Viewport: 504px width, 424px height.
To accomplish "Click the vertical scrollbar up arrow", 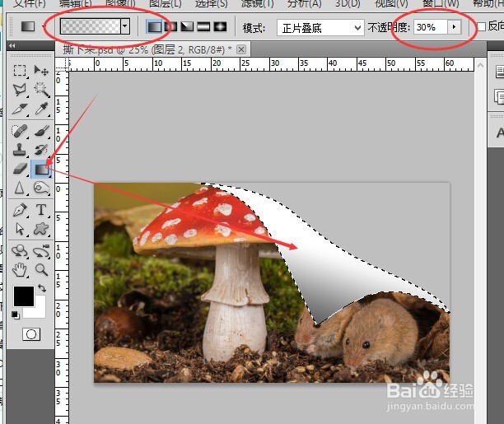I will point(480,65).
